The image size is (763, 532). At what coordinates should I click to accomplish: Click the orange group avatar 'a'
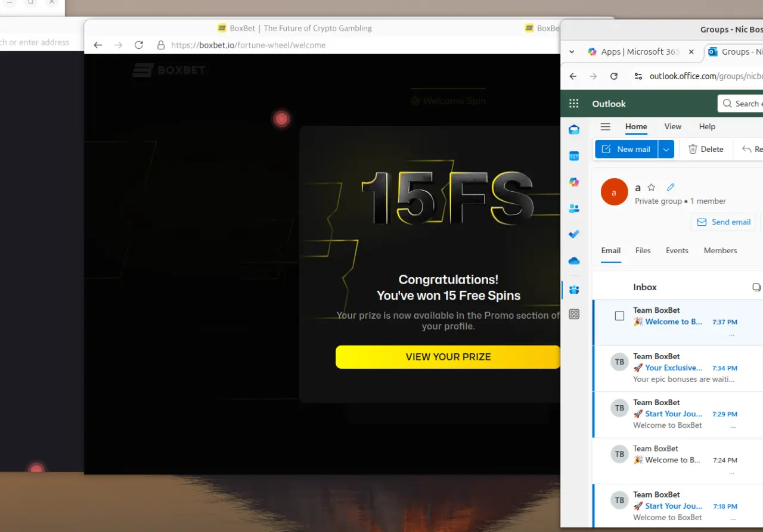click(x=614, y=192)
